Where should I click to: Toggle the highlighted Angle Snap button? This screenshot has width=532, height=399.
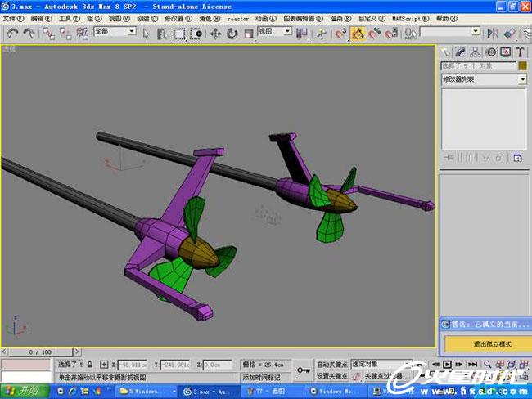(x=358, y=34)
